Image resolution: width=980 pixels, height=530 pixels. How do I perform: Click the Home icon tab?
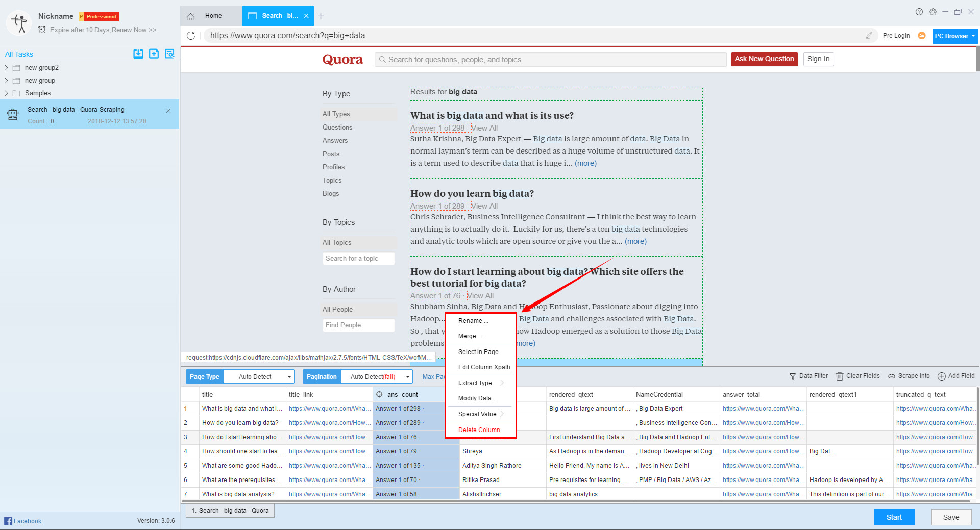[191, 16]
